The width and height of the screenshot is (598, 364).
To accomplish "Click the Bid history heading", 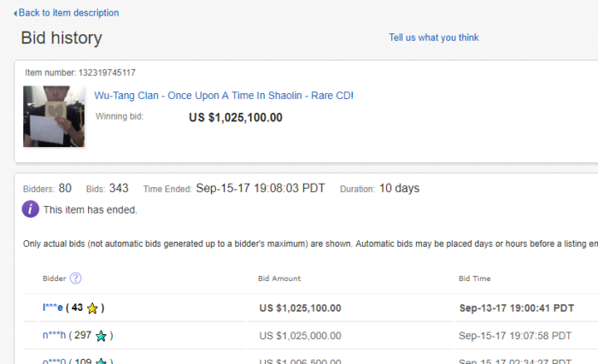I will click(x=62, y=38).
